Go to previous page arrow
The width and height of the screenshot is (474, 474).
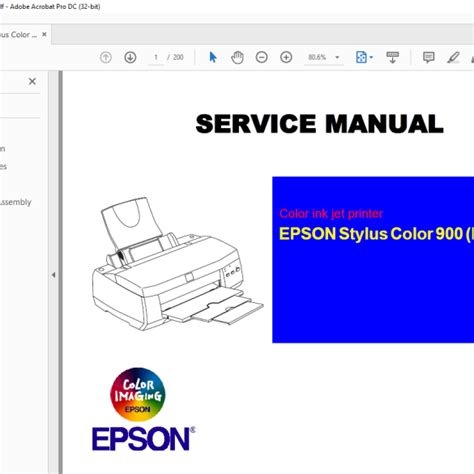106,57
